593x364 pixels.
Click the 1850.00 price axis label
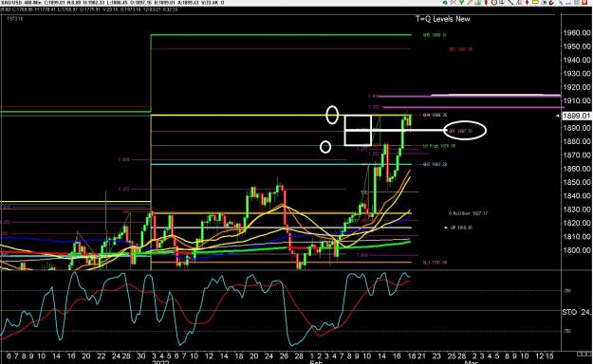pos(577,183)
